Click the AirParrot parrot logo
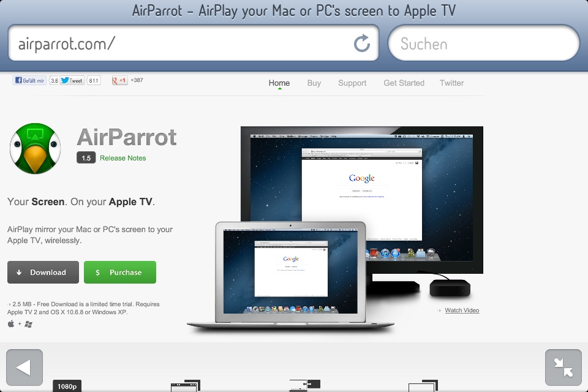The image size is (588, 392). [x=36, y=149]
